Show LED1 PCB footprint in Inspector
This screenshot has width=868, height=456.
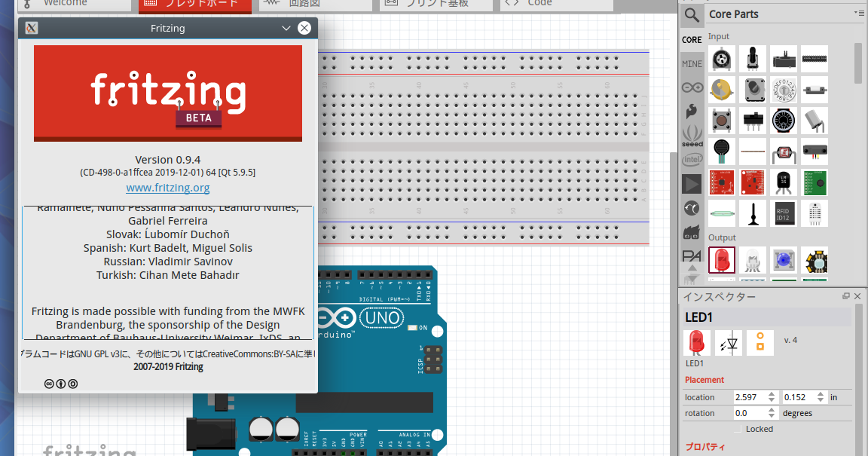pyautogui.click(x=760, y=343)
